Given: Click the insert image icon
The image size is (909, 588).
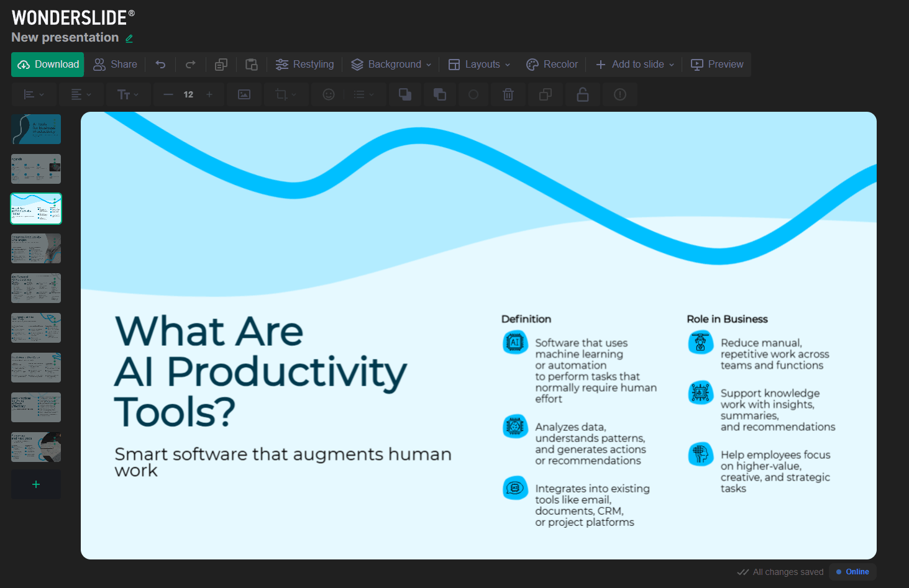Looking at the screenshot, I should 244,94.
